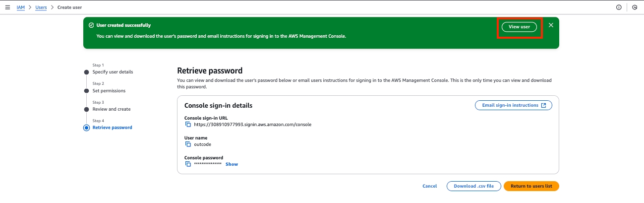Show the hidden console password
The image size is (644, 203).
[x=232, y=164]
